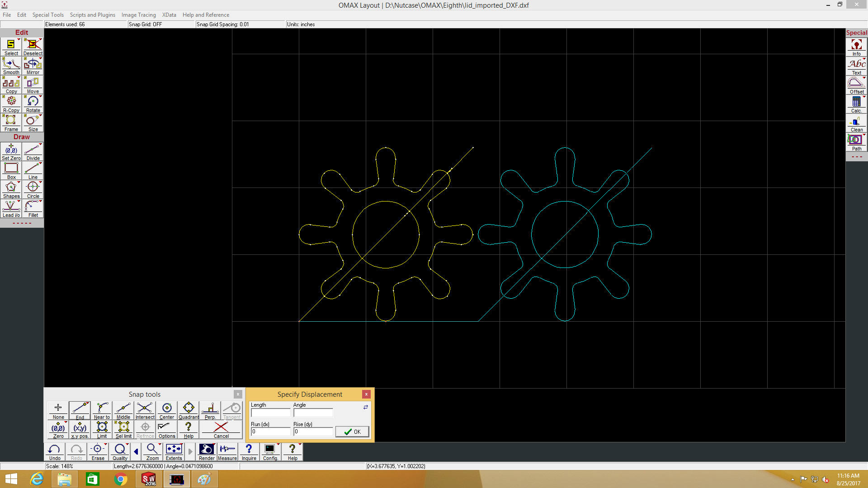868x488 pixels.
Task: Expand more Draw tools via dashed bar
Action: (22, 223)
